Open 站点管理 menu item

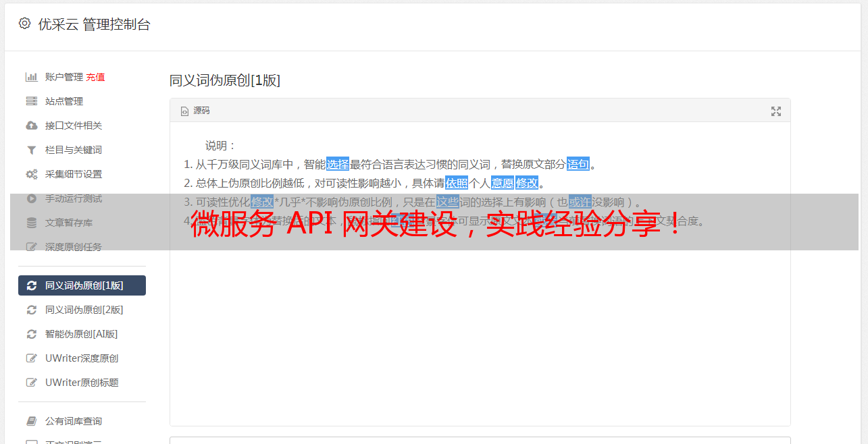[64, 101]
